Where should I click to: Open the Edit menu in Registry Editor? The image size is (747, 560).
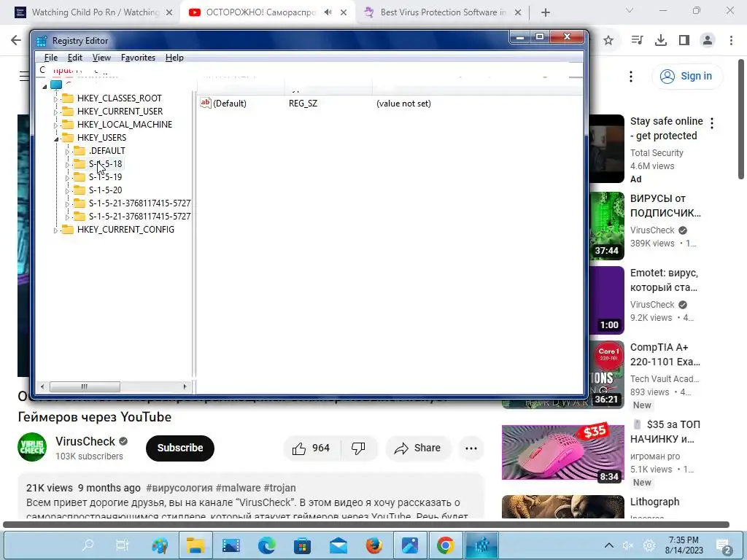point(75,58)
